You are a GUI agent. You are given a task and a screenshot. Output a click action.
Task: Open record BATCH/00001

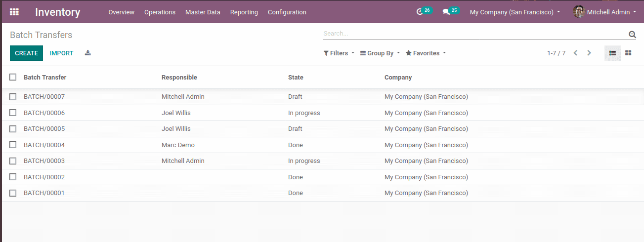(44, 193)
